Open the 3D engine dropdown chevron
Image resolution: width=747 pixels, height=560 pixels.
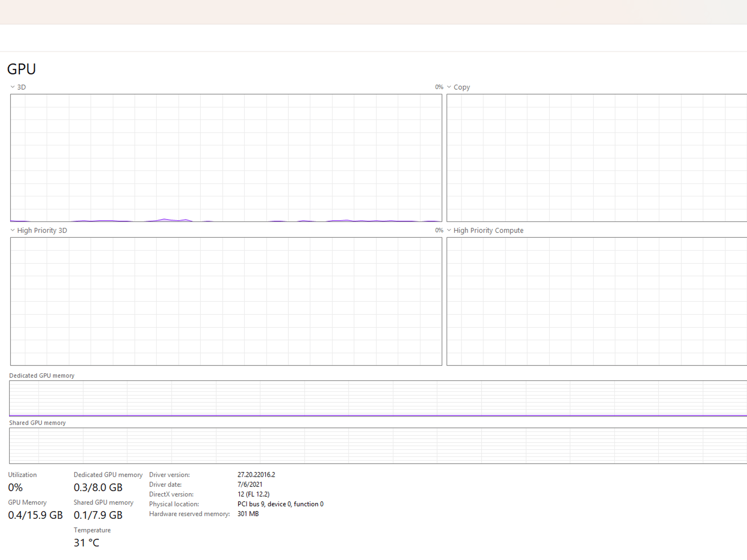tap(12, 87)
